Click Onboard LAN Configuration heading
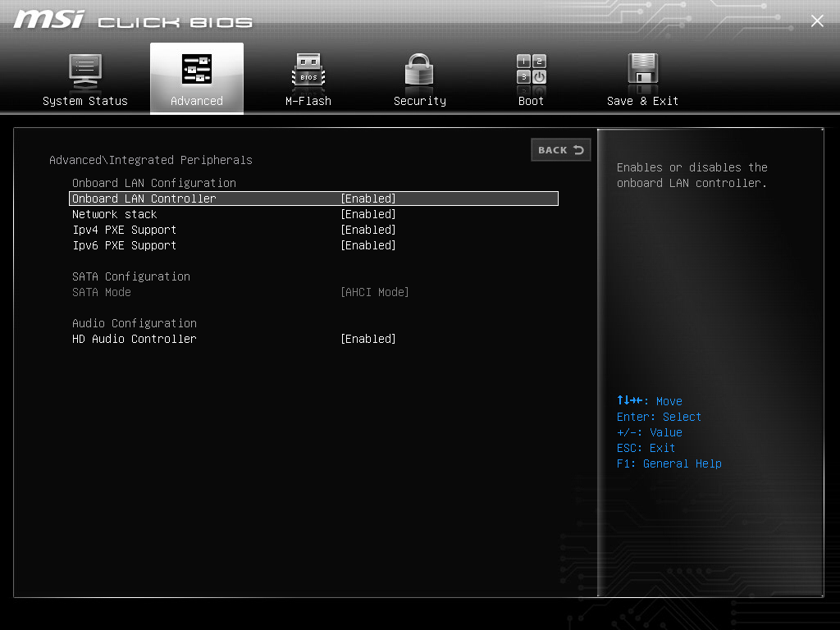Image resolution: width=840 pixels, height=630 pixels. coord(154,183)
